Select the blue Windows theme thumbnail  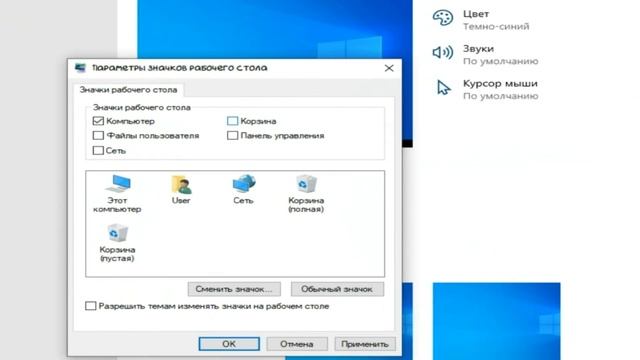tap(496, 321)
